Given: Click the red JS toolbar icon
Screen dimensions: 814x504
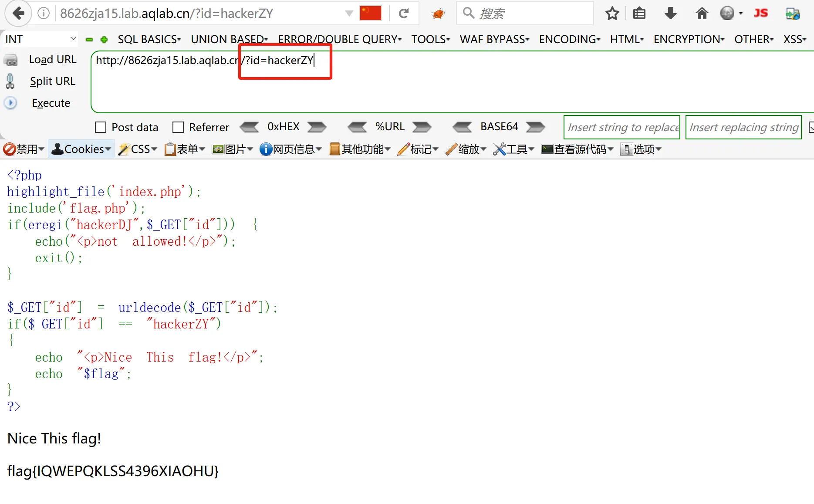Looking at the screenshot, I should coord(761,14).
